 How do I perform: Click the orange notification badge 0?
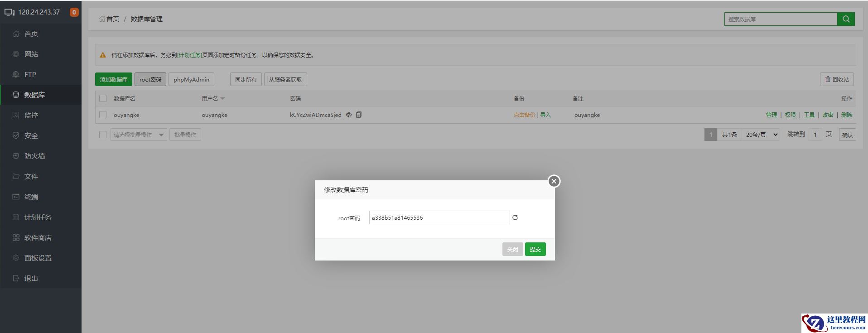(74, 12)
